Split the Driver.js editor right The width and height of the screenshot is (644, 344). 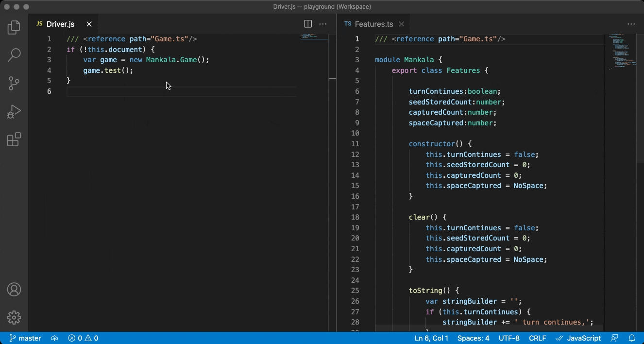point(308,24)
